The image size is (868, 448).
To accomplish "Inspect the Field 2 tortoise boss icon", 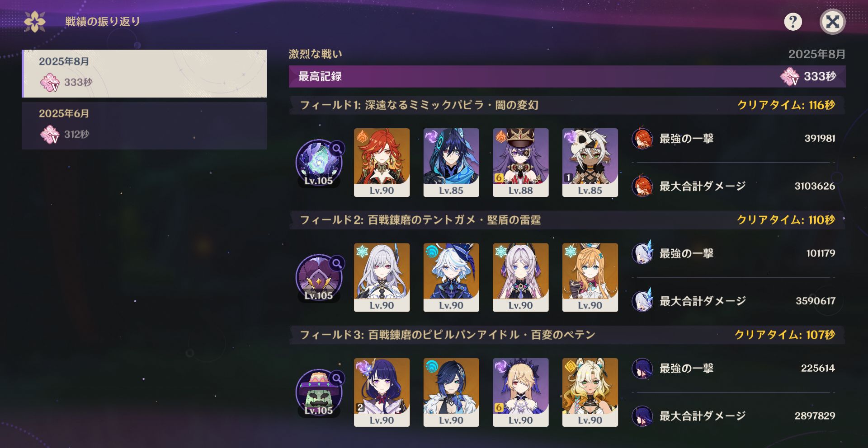I will point(319,278).
